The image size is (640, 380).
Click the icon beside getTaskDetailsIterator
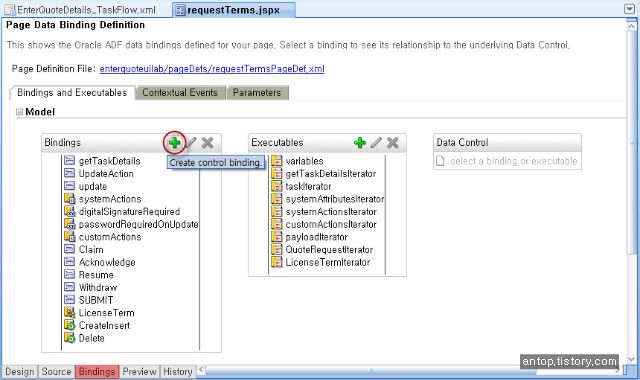point(277,173)
